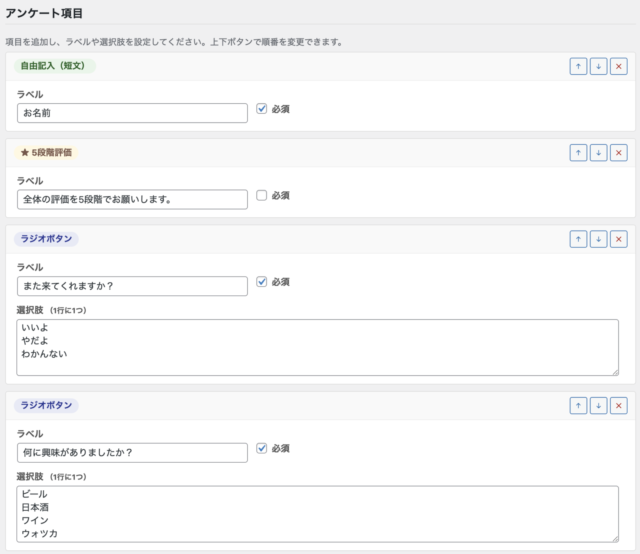Move the 5段階評価 item down
The height and width of the screenshot is (554, 640).
pyautogui.click(x=598, y=152)
